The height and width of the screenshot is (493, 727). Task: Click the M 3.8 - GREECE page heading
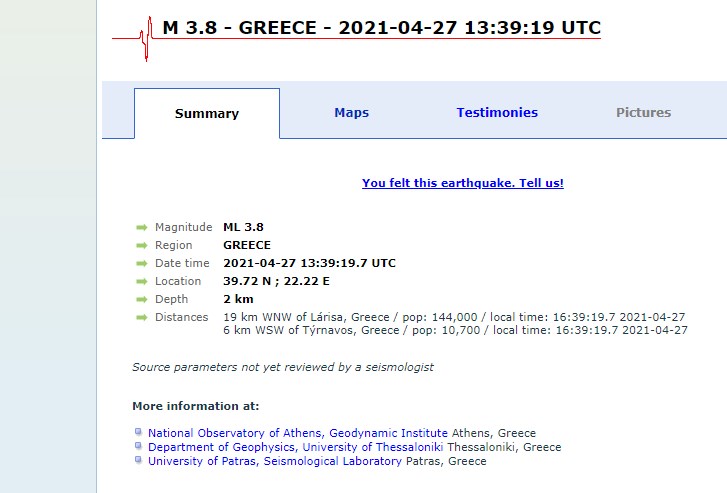(381, 27)
